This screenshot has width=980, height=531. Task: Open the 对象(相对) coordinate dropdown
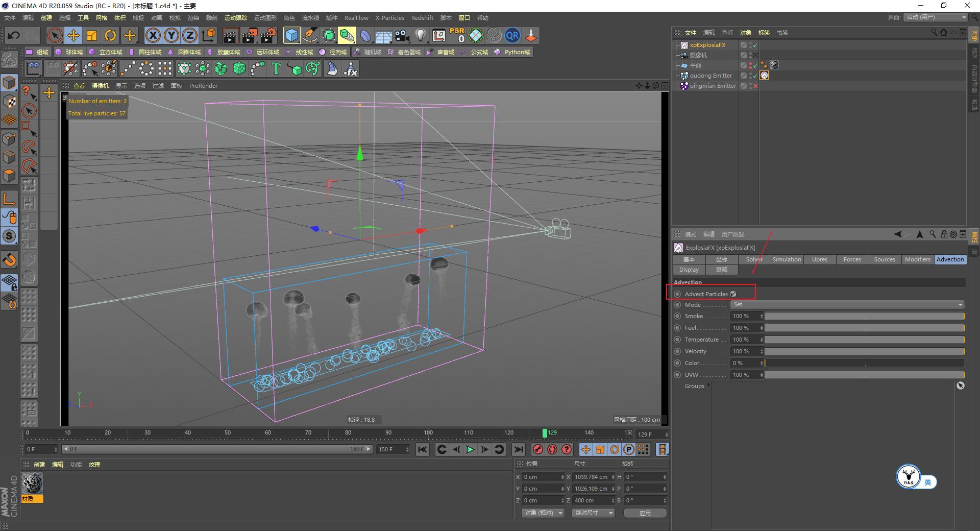(542, 513)
